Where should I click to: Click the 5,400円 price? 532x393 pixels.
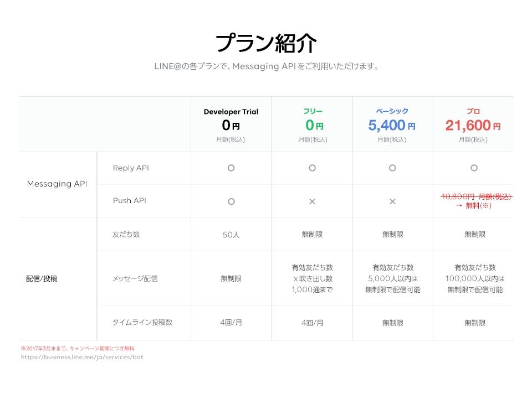point(392,125)
